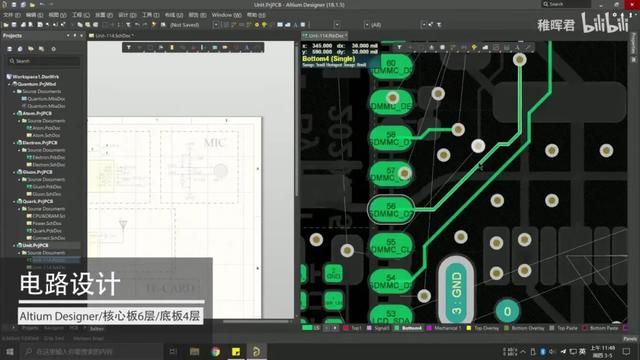Viewport: 640px width, 360px height.
Task: Open the Windows Start menu
Action: click(x=9, y=351)
